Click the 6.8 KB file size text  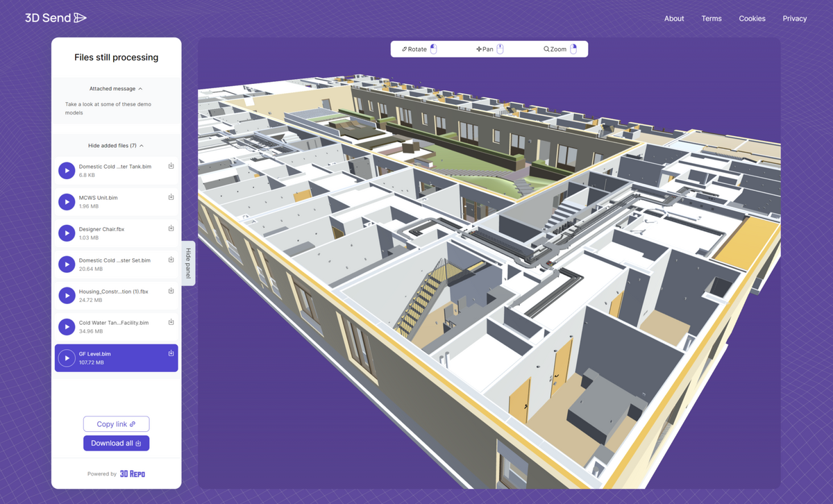pyautogui.click(x=87, y=175)
